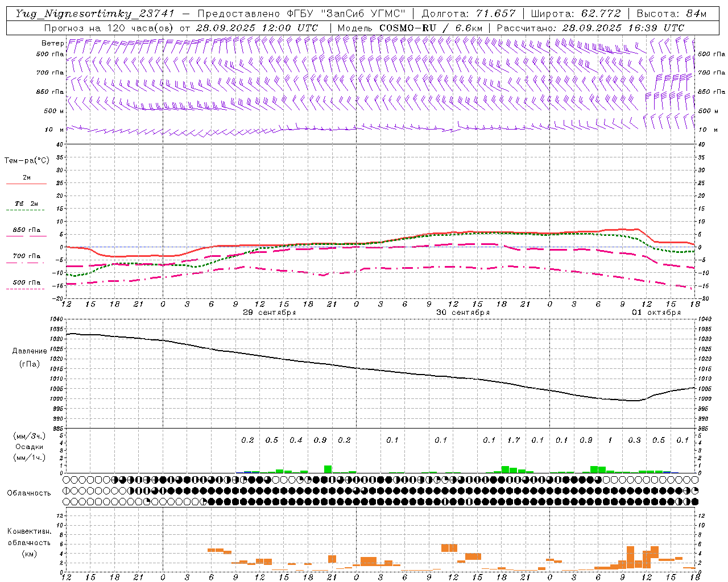Click the Долгота: 71.657 header field
This screenshot has height=582, width=728.
[x=469, y=14]
